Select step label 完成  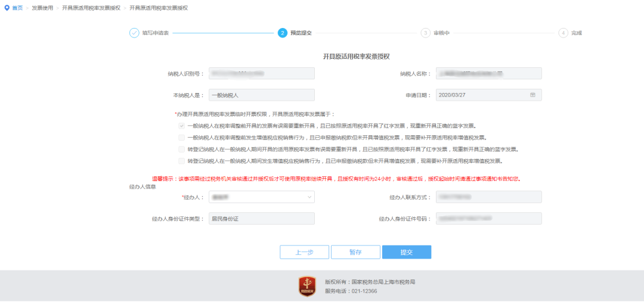[x=576, y=33]
